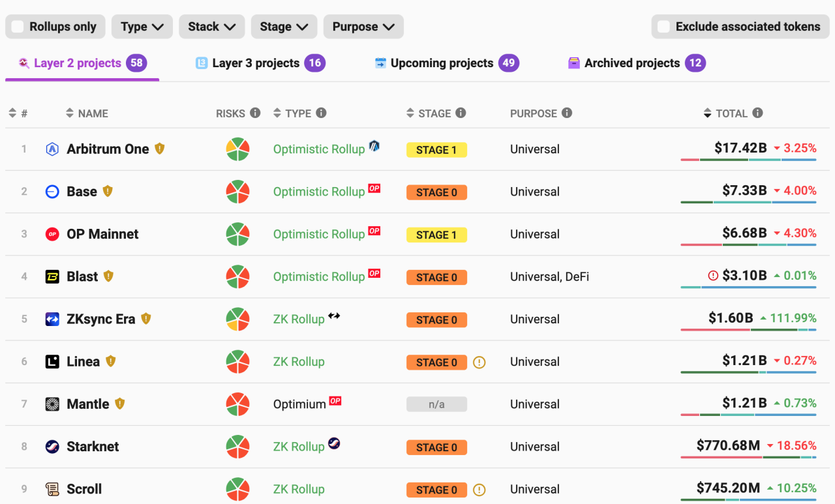
Task: Tick the Exclude associated tokens checkbox
Action: [663, 27]
